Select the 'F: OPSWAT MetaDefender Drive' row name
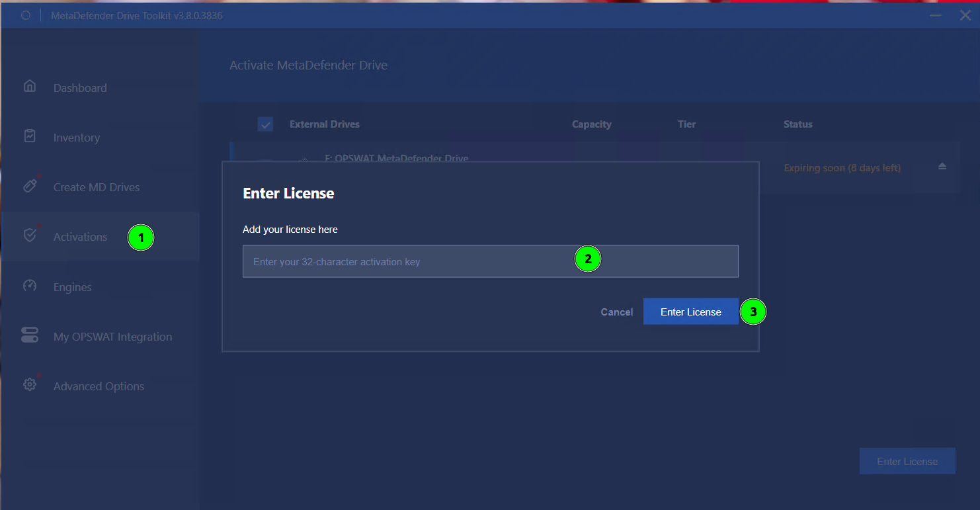The image size is (980, 510). coord(397,158)
